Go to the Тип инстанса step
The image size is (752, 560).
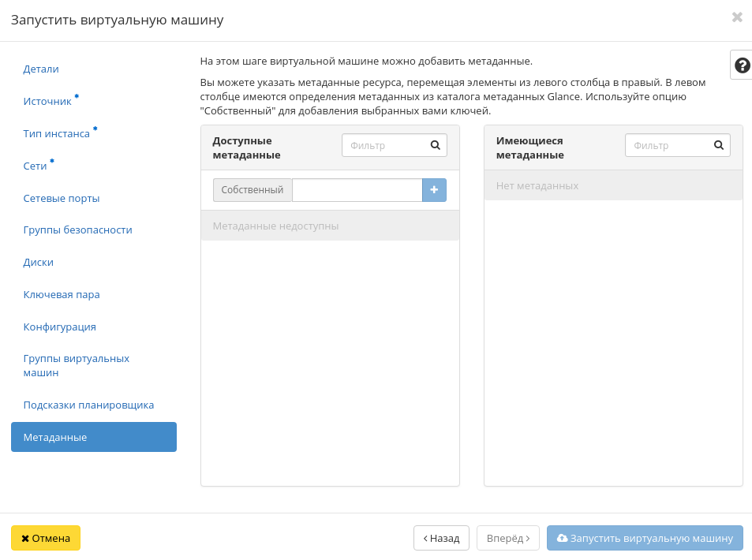click(x=57, y=134)
